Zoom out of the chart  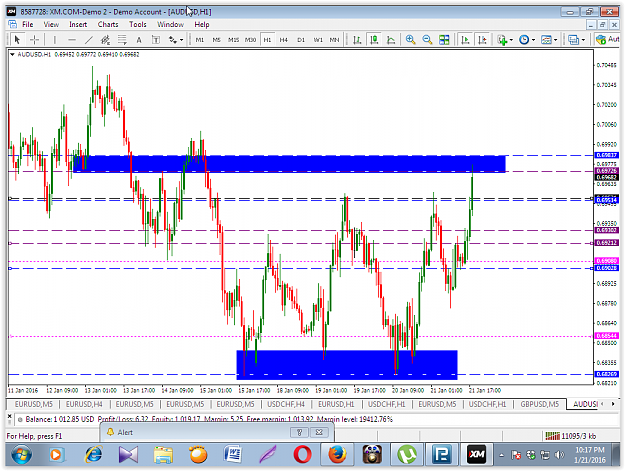click(427, 39)
